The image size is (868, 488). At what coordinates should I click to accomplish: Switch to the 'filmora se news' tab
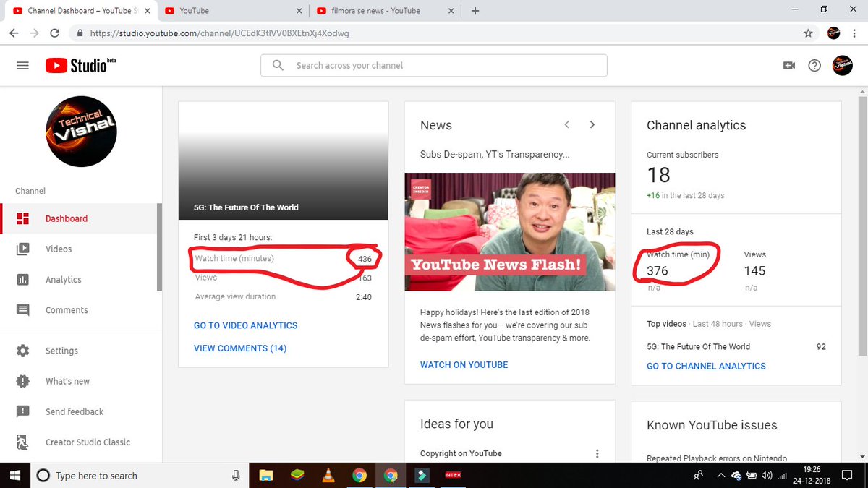[x=385, y=11]
